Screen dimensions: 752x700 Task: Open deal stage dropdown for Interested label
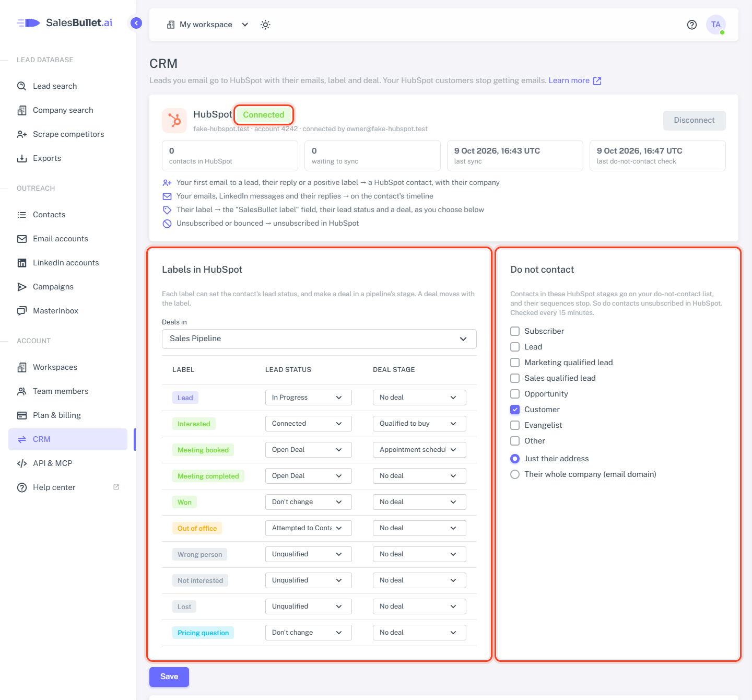click(419, 424)
